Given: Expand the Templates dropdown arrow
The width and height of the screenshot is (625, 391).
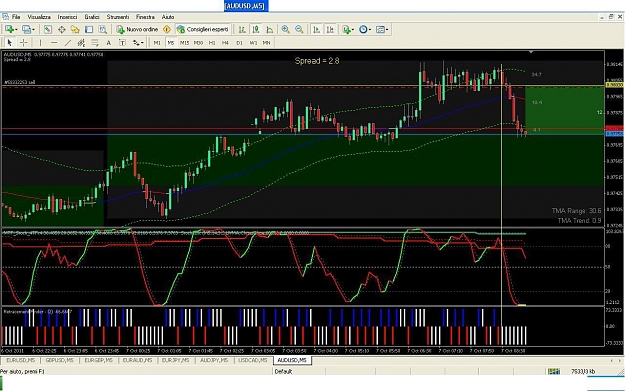Looking at the screenshot, I should click(x=387, y=30).
